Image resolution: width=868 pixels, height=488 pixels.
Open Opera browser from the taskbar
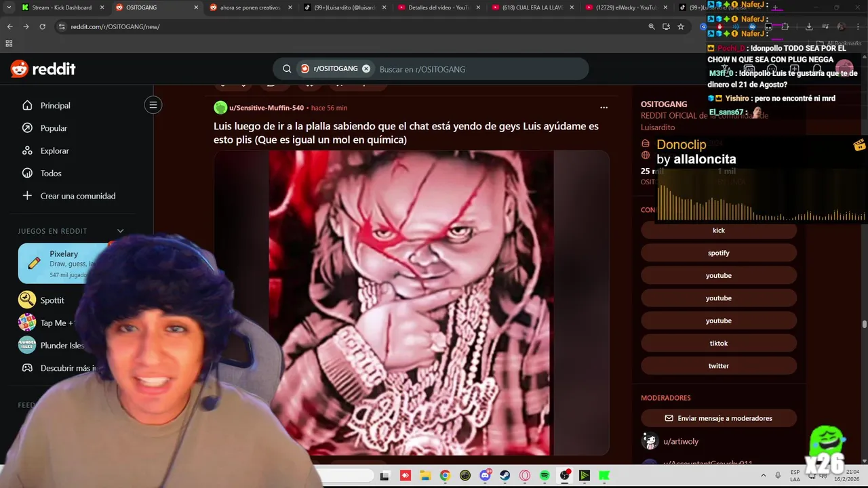click(525, 476)
